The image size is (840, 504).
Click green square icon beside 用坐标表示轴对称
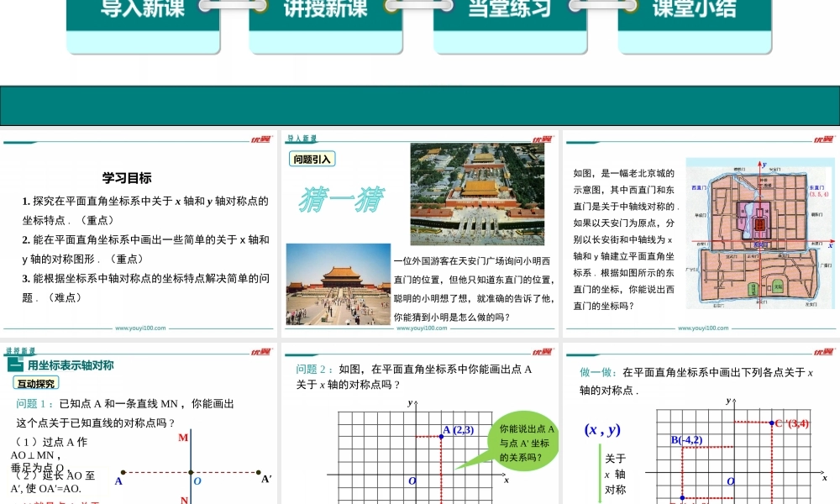click(14, 365)
